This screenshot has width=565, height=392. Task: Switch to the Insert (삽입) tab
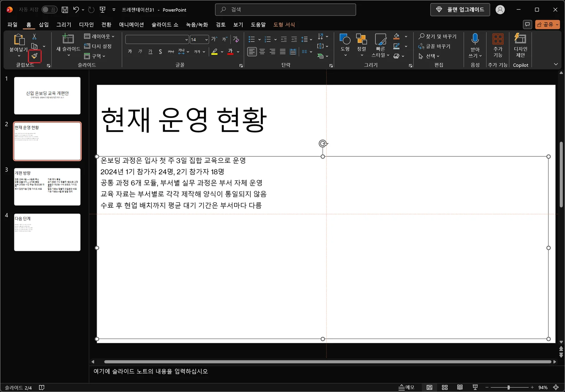(44, 24)
